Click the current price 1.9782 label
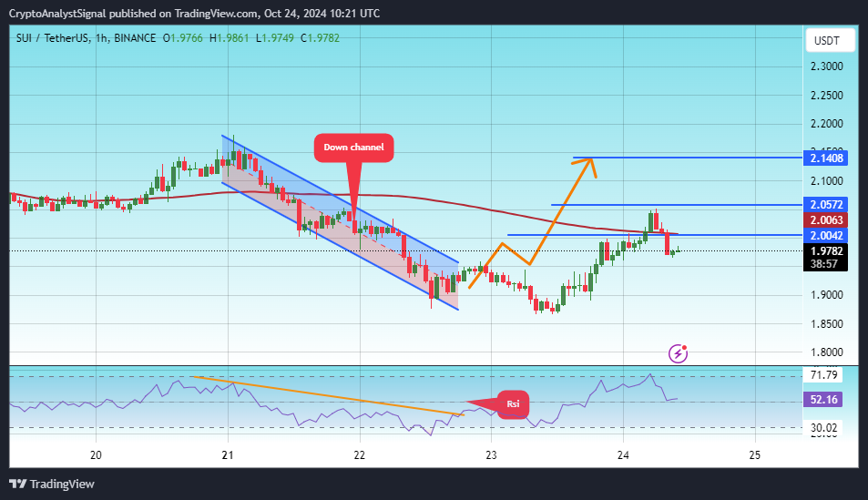Viewport: 868px width, 500px height. (826, 250)
